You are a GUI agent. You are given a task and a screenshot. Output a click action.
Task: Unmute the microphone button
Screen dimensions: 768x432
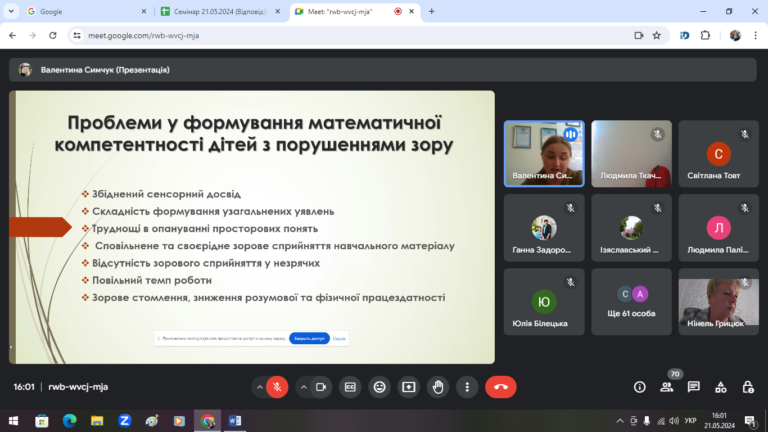point(277,387)
